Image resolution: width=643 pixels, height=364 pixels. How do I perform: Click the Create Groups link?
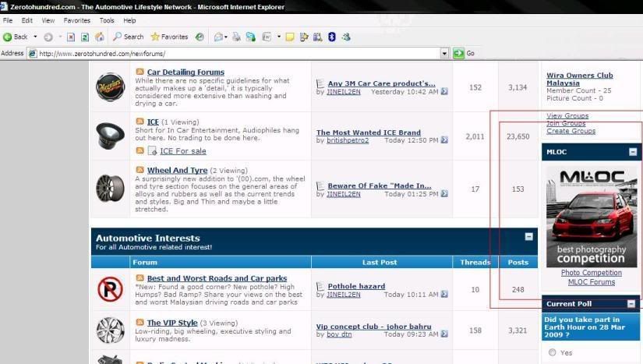571,131
